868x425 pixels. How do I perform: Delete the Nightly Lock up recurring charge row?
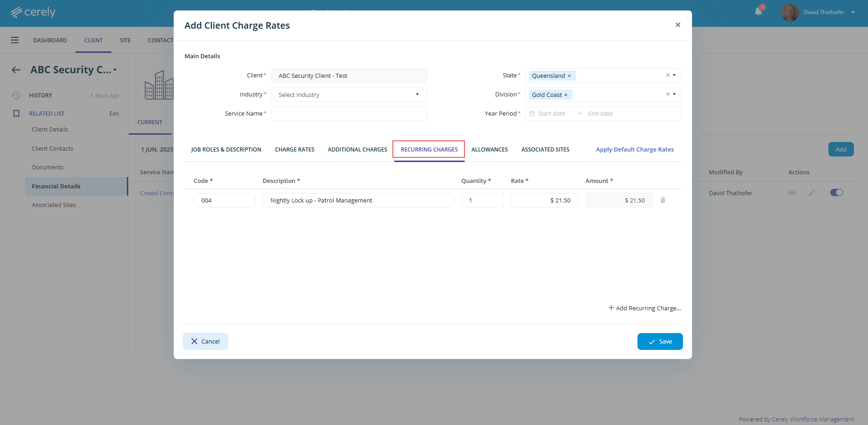(x=662, y=200)
